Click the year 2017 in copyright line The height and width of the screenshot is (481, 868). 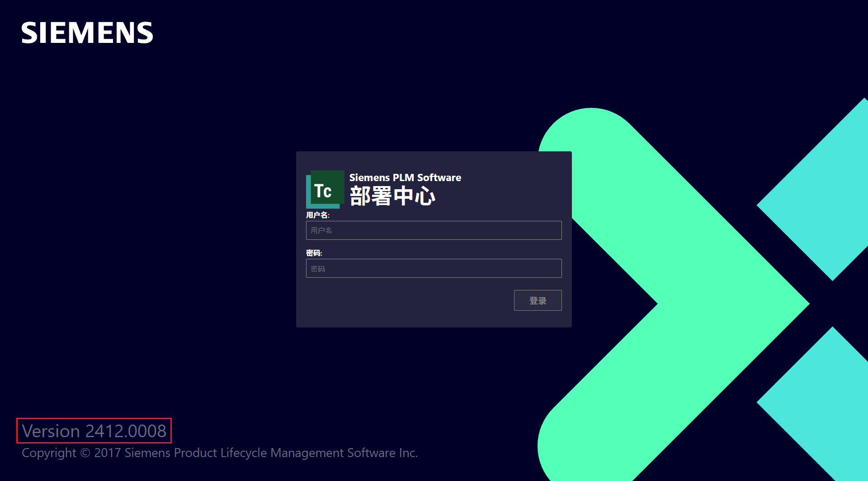point(107,453)
